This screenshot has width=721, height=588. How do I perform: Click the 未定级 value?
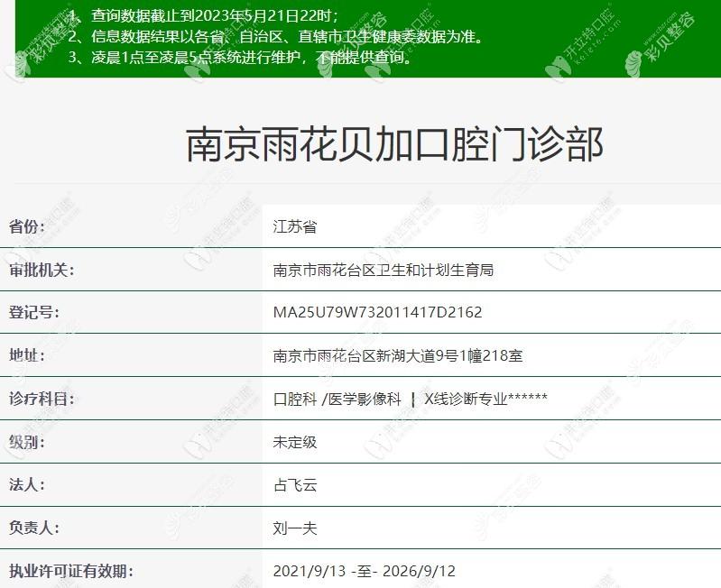pos(295,442)
